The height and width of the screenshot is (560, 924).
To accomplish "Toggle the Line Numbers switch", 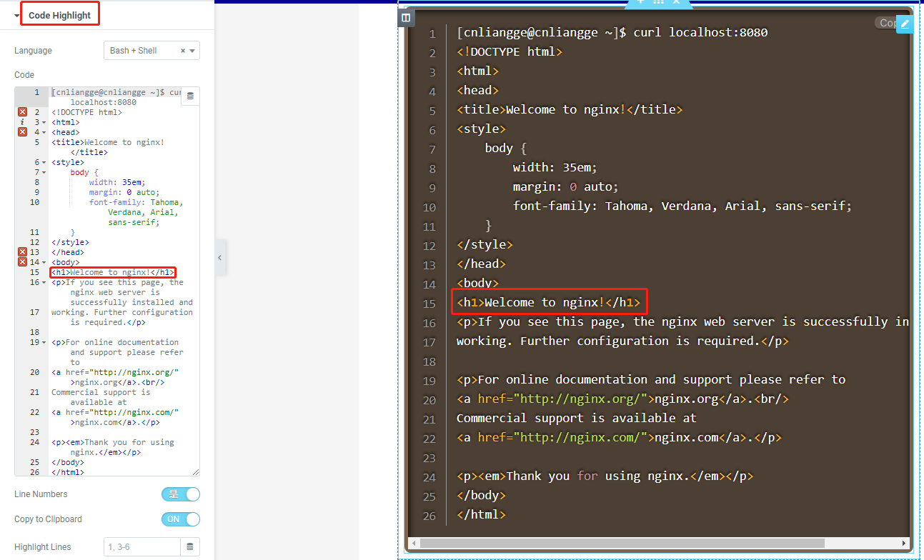I will pos(181,494).
